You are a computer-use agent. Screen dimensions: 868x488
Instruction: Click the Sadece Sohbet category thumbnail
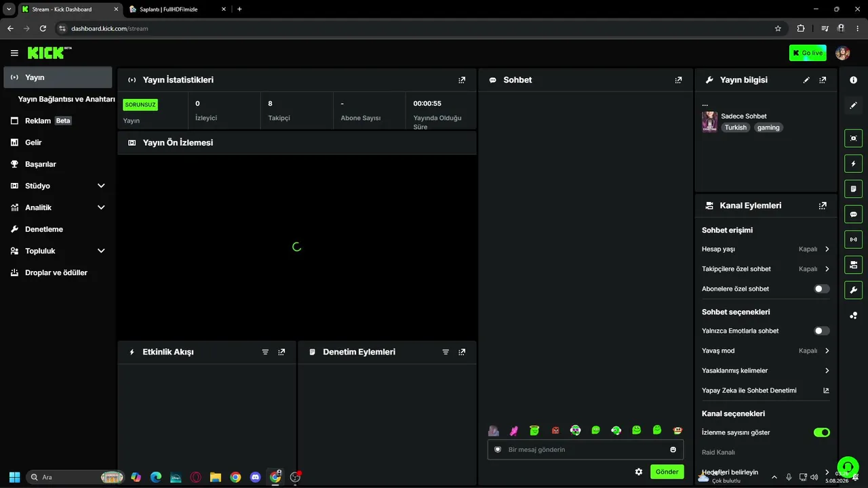(709, 122)
